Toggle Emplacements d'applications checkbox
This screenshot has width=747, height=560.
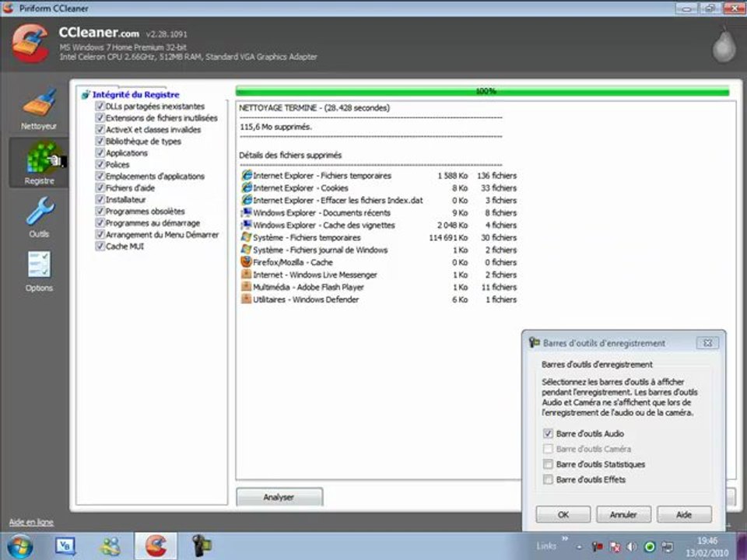(x=100, y=177)
